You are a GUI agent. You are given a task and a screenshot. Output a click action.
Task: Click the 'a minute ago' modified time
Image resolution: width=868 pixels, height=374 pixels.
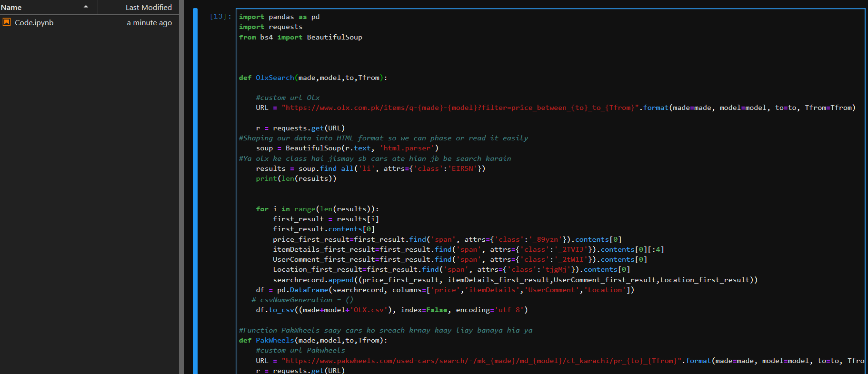pos(150,22)
